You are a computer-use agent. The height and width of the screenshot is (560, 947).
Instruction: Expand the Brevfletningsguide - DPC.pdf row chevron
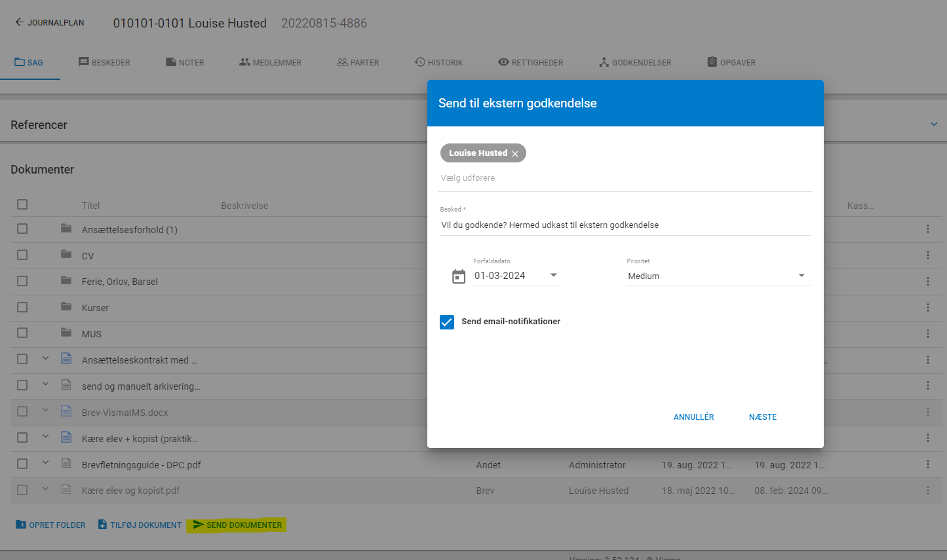click(45, 462)
